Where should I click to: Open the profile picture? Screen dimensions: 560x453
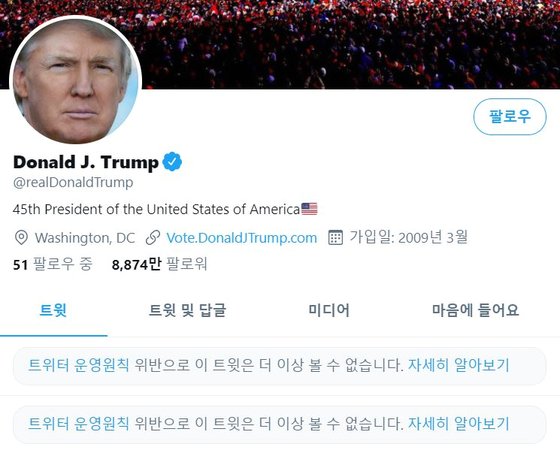tap(76, 81)
